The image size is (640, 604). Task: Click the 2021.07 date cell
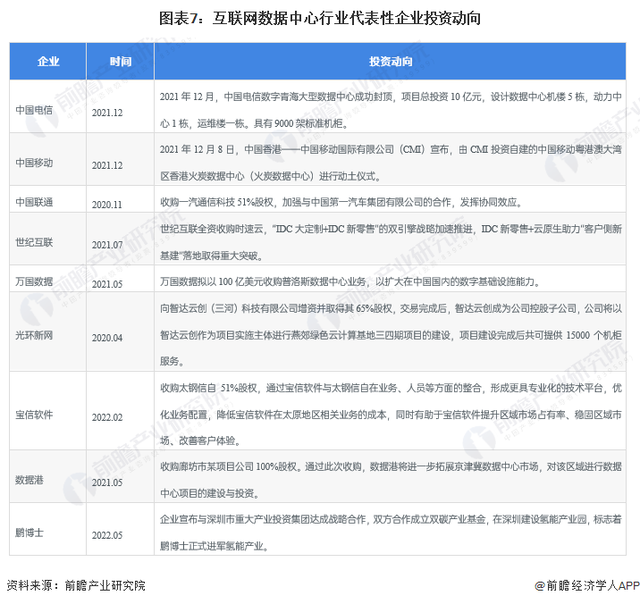coord(106,243)
